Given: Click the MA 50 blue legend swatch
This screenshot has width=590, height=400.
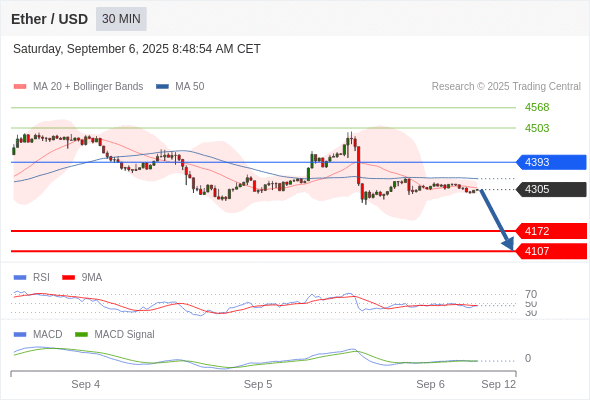Looking at the screenshot, I should pos(162,87).
